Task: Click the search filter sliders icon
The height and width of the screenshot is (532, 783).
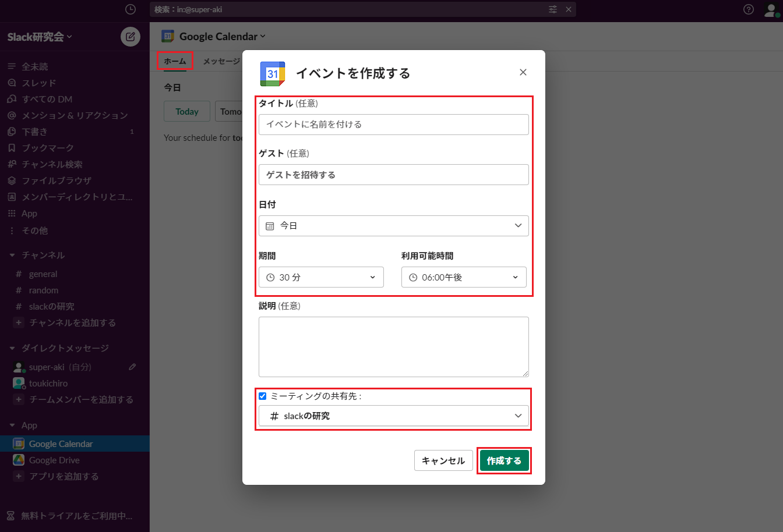Action: coord(553,9)
